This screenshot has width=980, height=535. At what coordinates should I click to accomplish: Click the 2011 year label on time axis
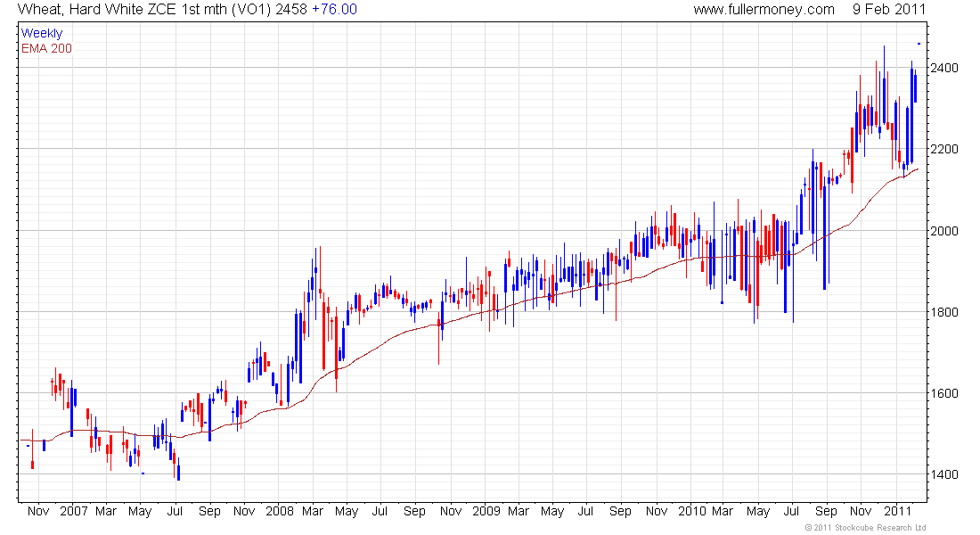click(898, 511)
